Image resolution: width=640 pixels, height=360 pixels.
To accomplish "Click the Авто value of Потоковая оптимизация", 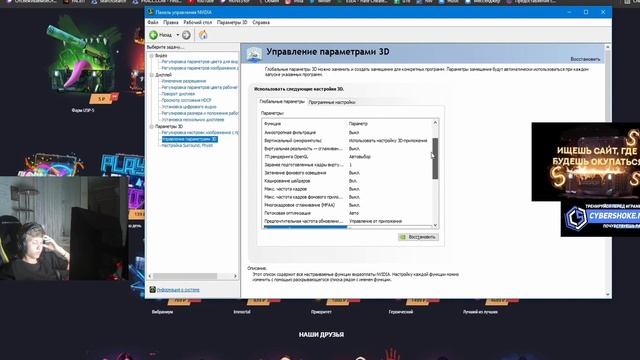I will click(354, 213).
